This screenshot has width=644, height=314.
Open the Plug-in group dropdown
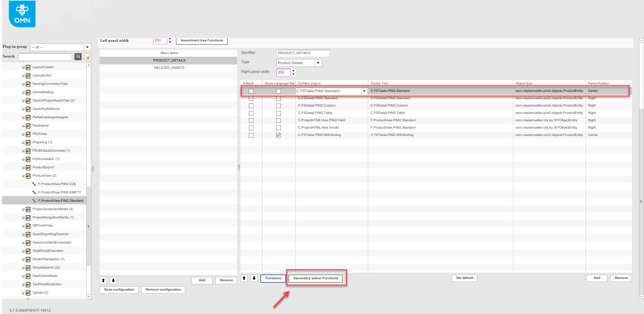point(87,47)
